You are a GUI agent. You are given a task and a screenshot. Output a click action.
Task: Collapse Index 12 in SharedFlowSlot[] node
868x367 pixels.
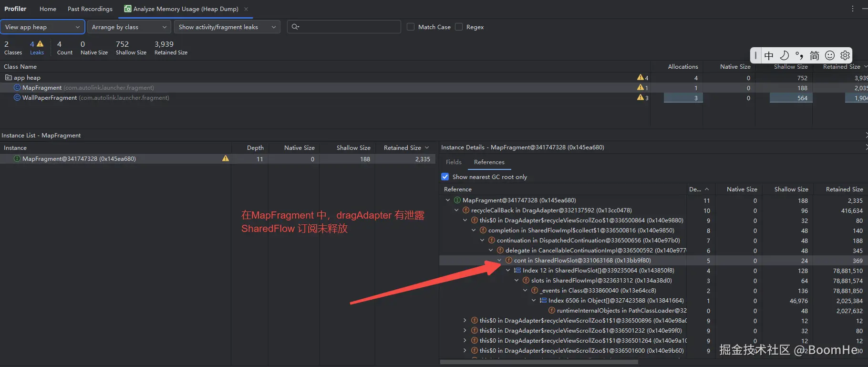[x=508, y=271]
